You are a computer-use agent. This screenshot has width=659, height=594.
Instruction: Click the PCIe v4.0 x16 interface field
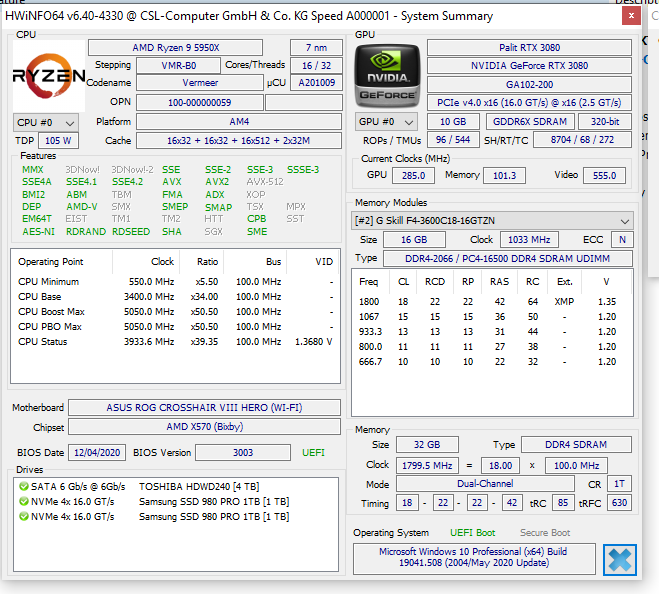pyautogui.click(x=529, y=103)
